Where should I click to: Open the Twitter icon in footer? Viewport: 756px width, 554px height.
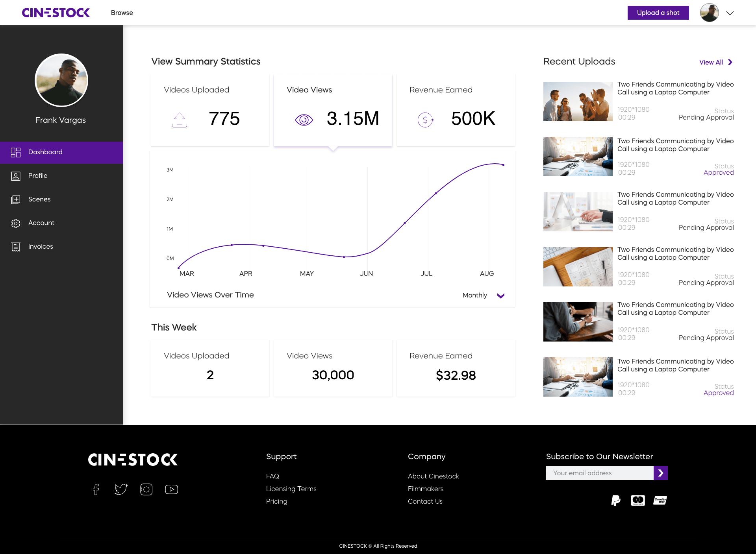(x=121, y=489)
